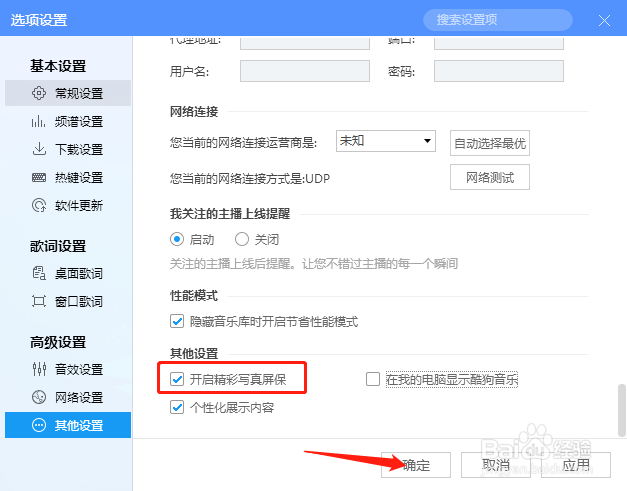Click the 自动选择最优 button
This screenshot has width=627, height=491.
pos(490,143)
